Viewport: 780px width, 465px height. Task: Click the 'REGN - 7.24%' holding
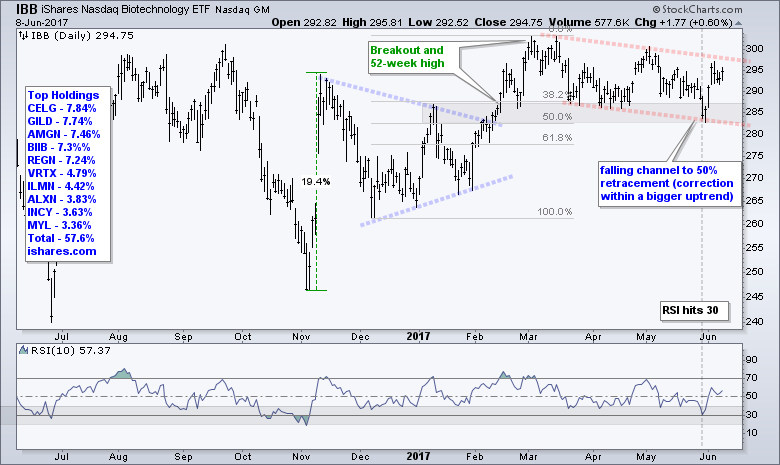click(x=61, y=160)
